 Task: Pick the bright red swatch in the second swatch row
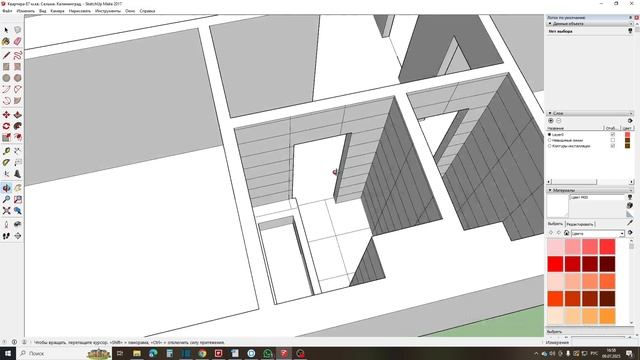click(556, 264)
